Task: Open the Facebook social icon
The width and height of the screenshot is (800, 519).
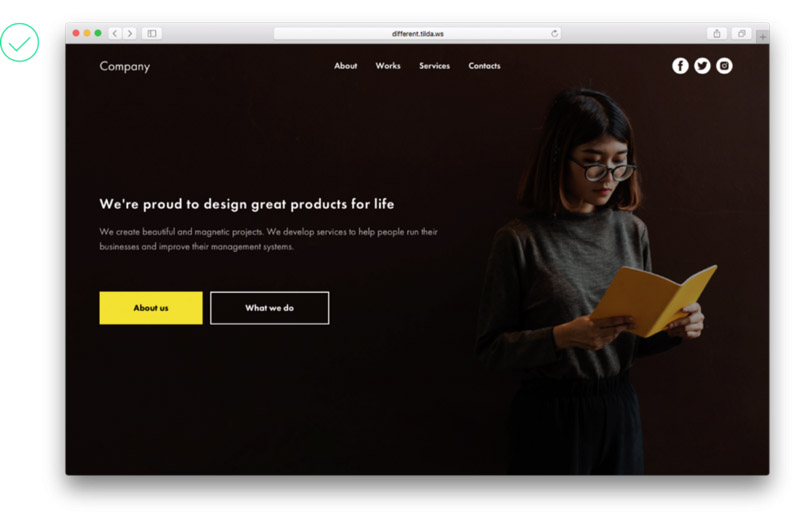Action: (680, 66)
